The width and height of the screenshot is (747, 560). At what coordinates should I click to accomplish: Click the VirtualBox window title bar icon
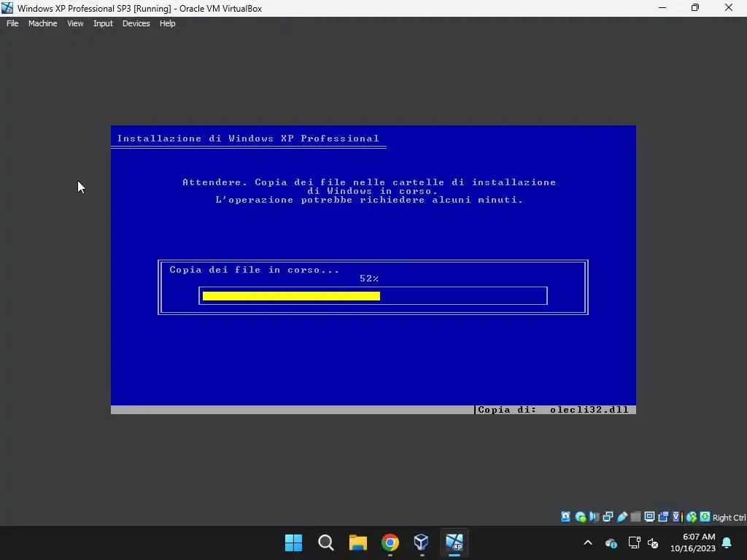7,8
